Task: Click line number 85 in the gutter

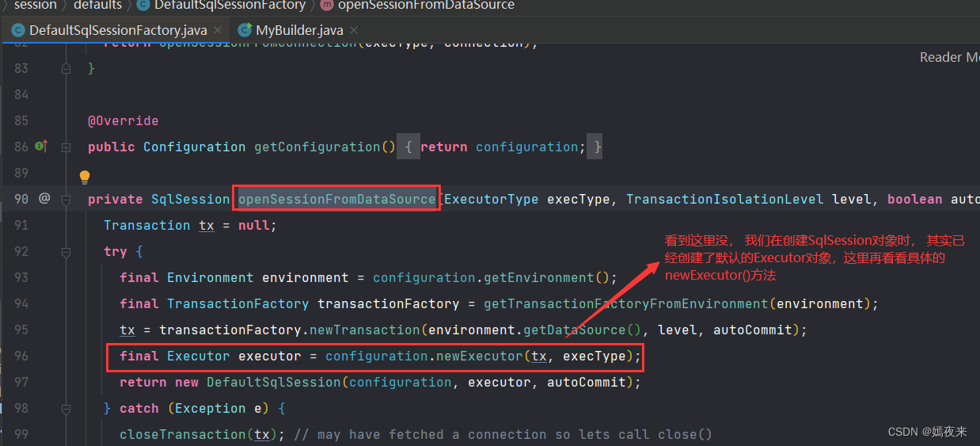Action: pyautogui.click(x=21, y=120)
